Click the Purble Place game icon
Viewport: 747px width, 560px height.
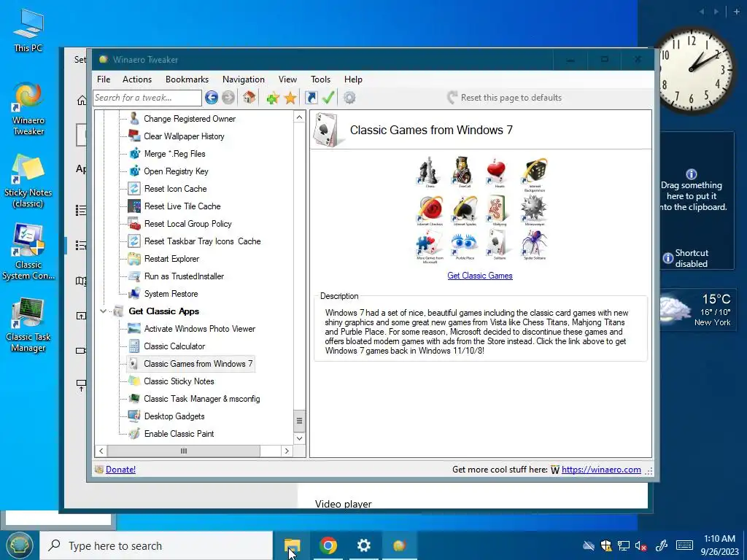(464, 245)
